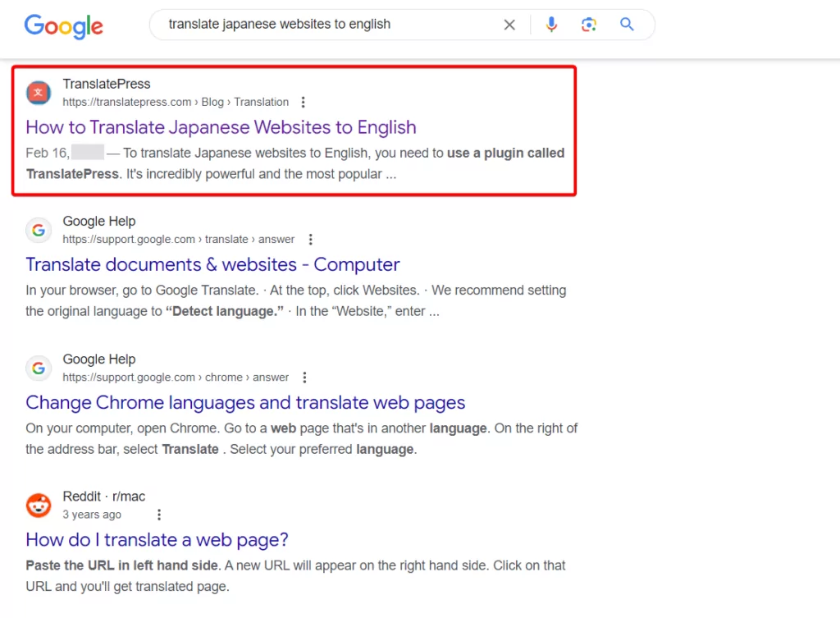Open Translate documents & websites - Computer link
This screenshot has width=840, height=618.
(212, 264)
